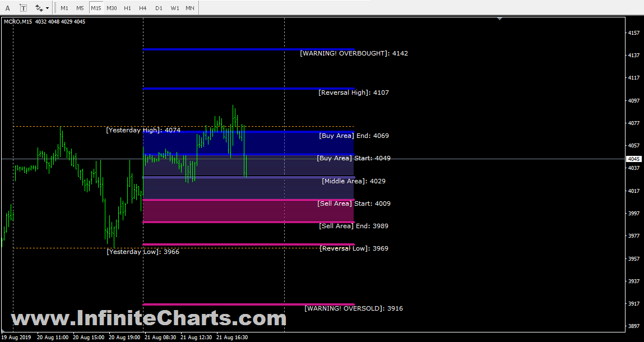Open the drawing tool dropdown arrow
Screen dimensions: 644x342
pos(47,8)
